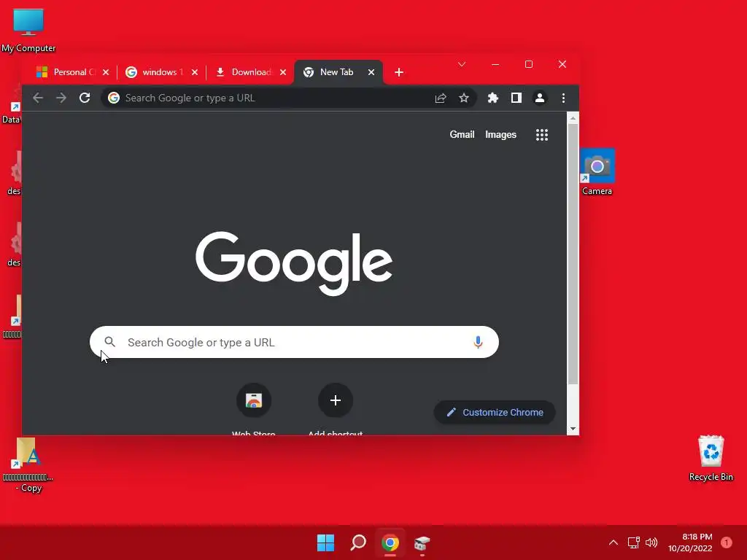Click the Chrome taskbar icon

click(x=390, y=542)
